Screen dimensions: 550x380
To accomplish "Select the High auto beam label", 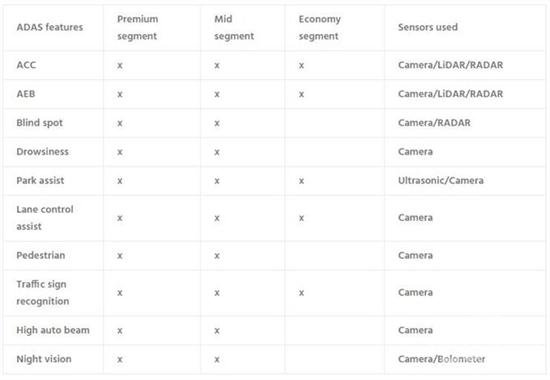I will coord(53,330).
